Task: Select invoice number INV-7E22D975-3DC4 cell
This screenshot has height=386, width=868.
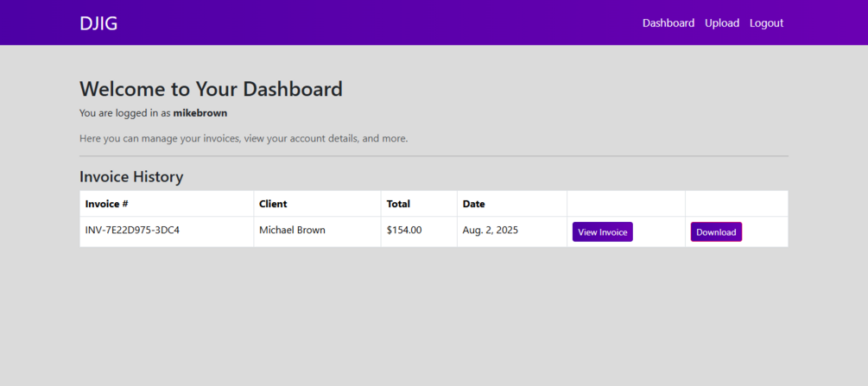Action: (x=132, y=231)
